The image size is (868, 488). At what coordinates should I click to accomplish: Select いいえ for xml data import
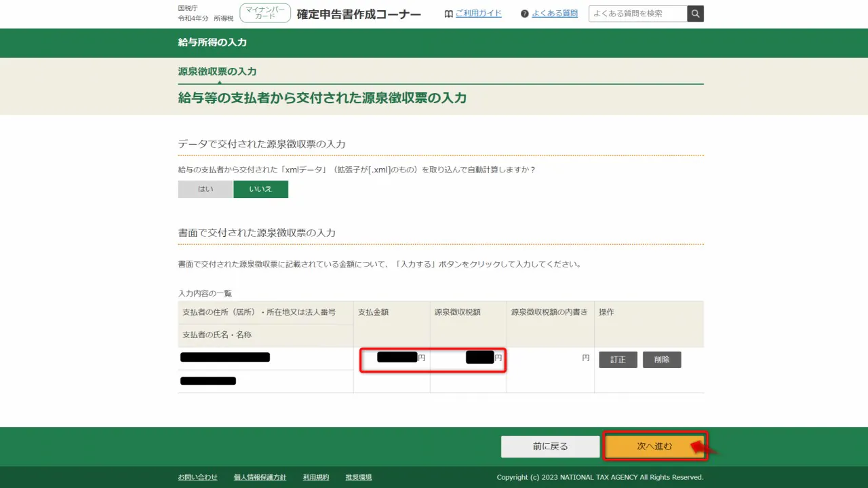[260, 189]
